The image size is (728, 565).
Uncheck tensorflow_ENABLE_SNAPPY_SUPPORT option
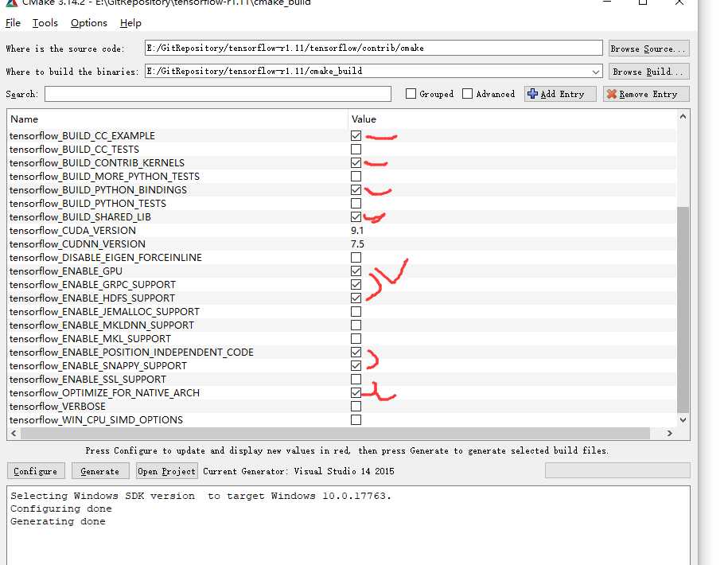[x=356, y=365]
